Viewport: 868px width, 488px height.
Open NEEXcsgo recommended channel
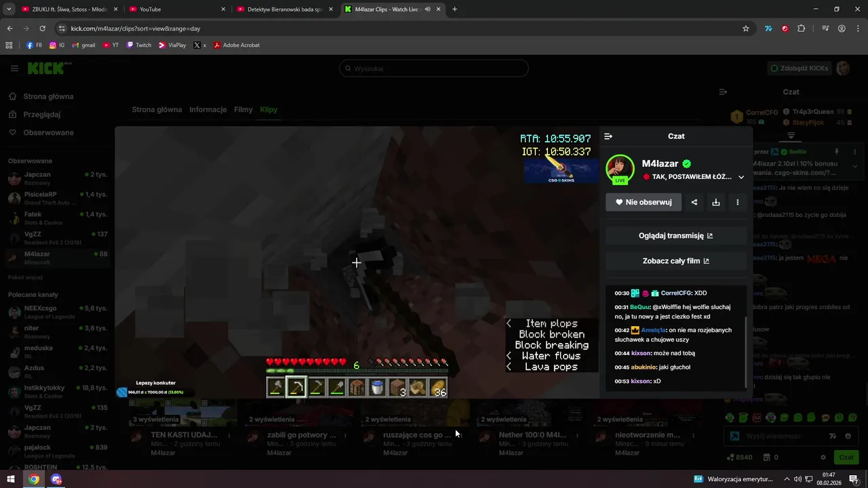pos(58,311)
